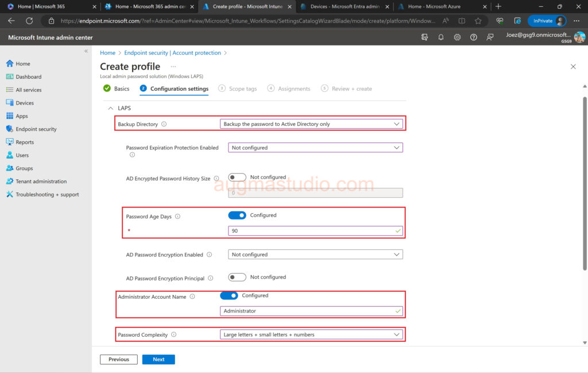The width and height of the screenshot is (588, 373).
Task: Open the help question mark icon
Action: tap(473, 37)
